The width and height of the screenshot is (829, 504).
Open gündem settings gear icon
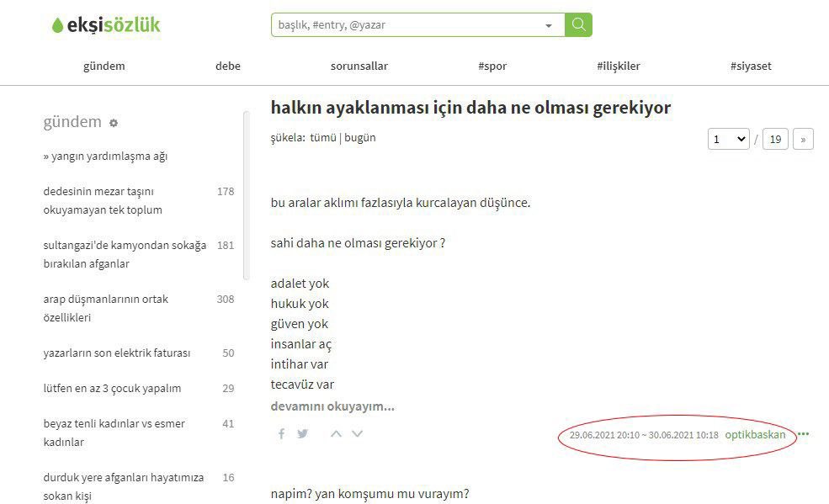pyautogui.click(x=113, y=123)
